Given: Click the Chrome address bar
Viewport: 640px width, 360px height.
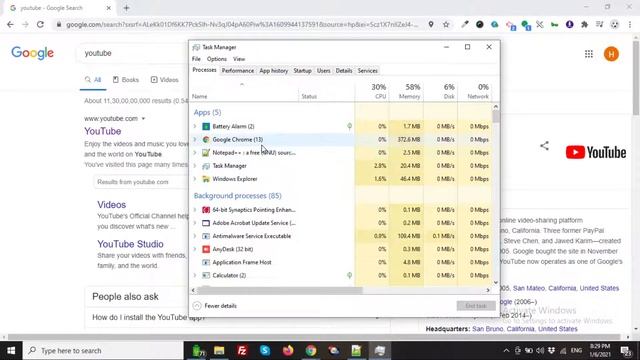Looking at the screenshot, I should click(x=242, y=24).
